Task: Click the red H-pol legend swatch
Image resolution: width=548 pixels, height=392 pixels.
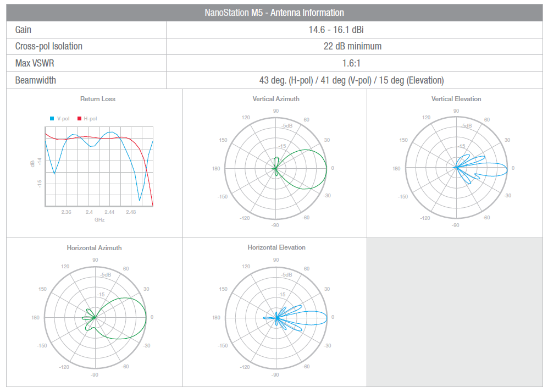Action: (79, 119)
